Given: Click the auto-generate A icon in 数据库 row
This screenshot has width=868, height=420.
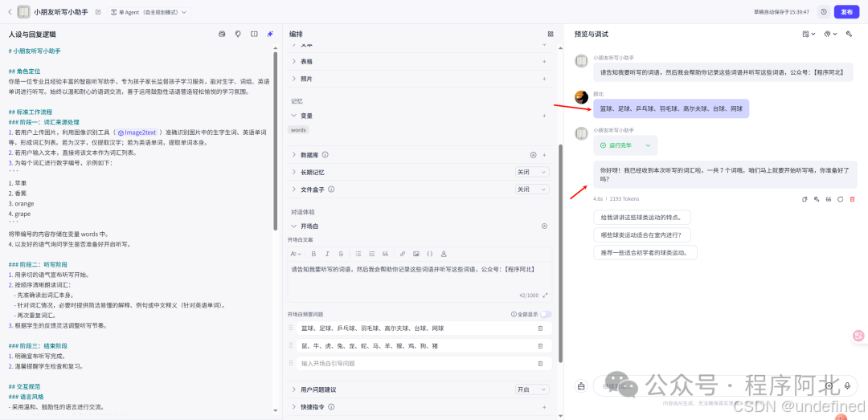Looking at the screenshot, I should 534,155.
